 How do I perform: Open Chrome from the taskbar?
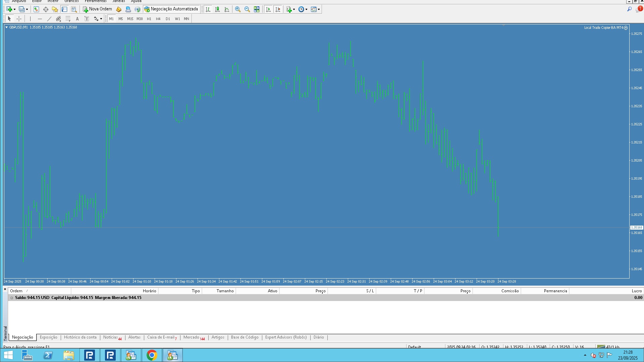point(152,355)
